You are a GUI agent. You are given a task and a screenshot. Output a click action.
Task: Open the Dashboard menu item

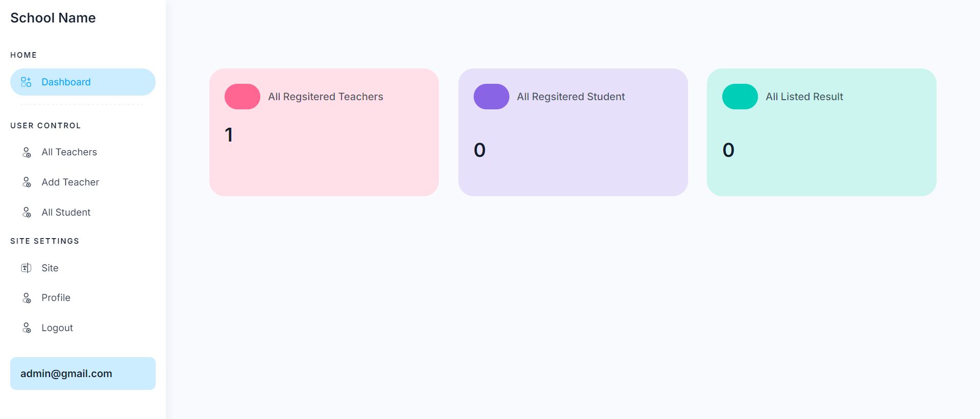[66, 82]
